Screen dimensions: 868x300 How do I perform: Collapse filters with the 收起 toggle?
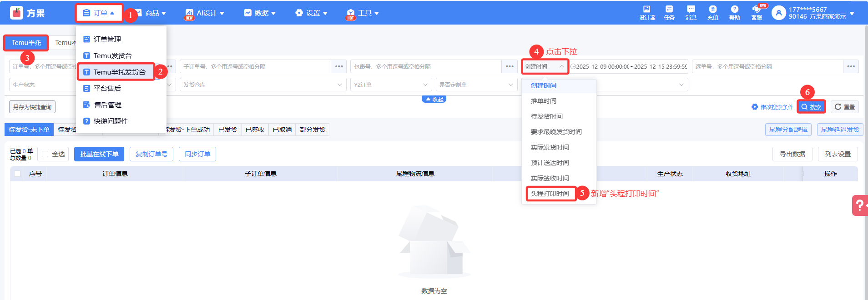point(434,99)
